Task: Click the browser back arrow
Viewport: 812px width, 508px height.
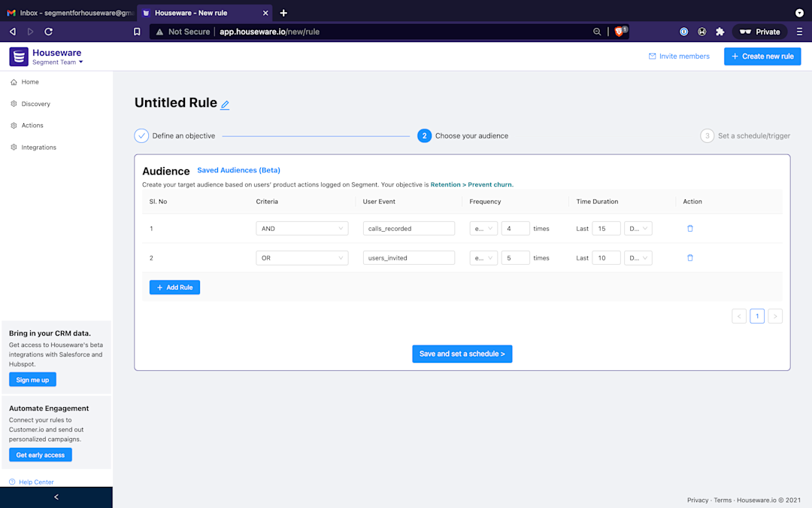Action: click(13, 32)
